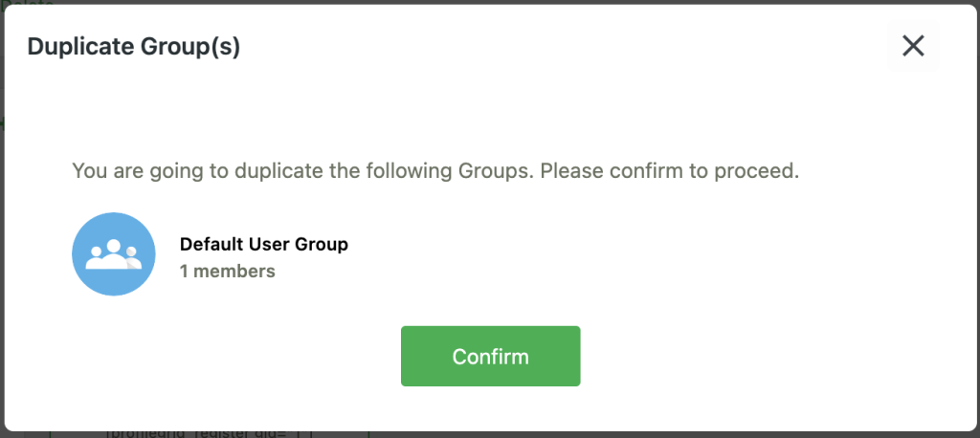Select the Default User Group name

point(264,244)
